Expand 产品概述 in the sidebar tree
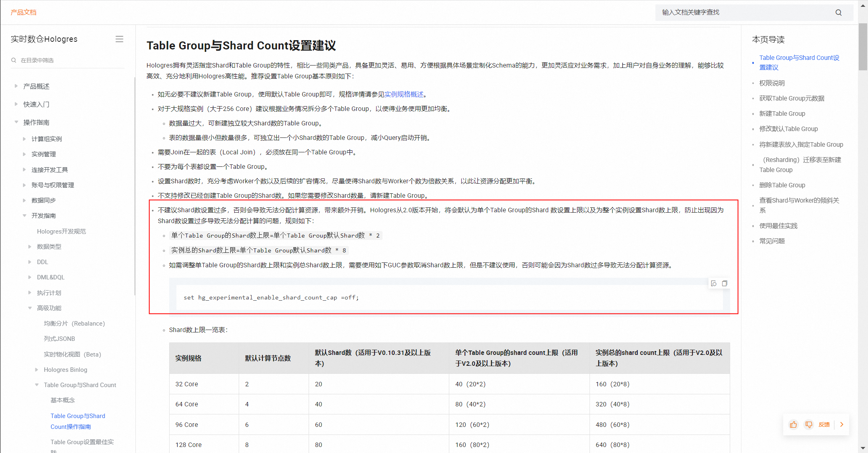 click(x=16, y=86)
